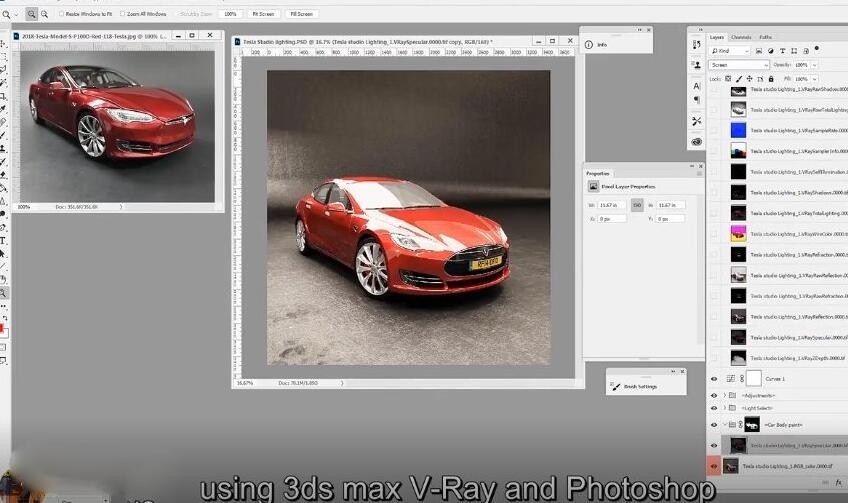Click the 16.67% zoom field in Tesla Studio lighting window
848x503 pixels.
246,383
